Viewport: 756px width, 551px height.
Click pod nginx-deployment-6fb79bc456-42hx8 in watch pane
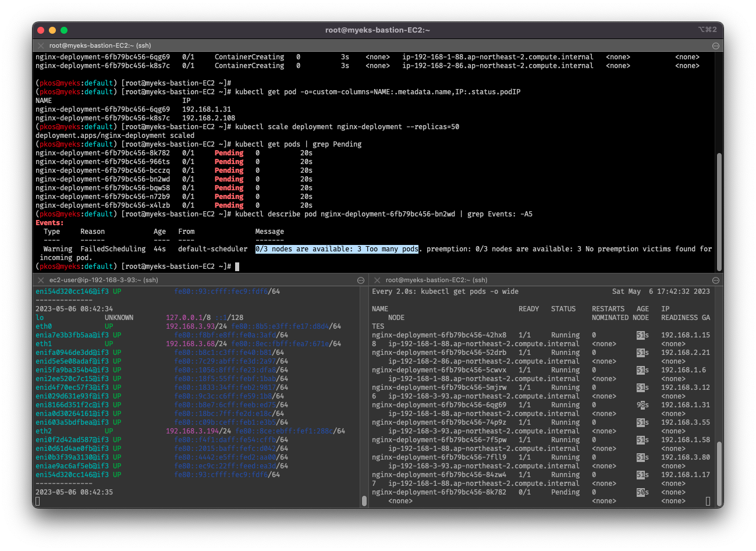pos(439,335)
